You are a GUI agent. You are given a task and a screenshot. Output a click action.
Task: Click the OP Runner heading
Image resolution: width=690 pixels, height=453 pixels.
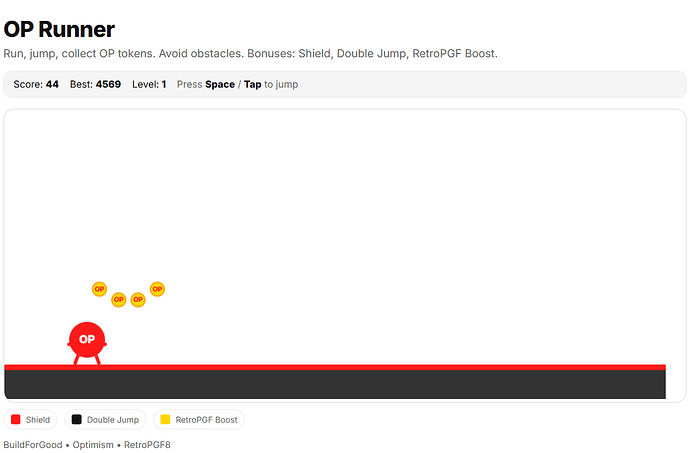(x=59, y=29)
